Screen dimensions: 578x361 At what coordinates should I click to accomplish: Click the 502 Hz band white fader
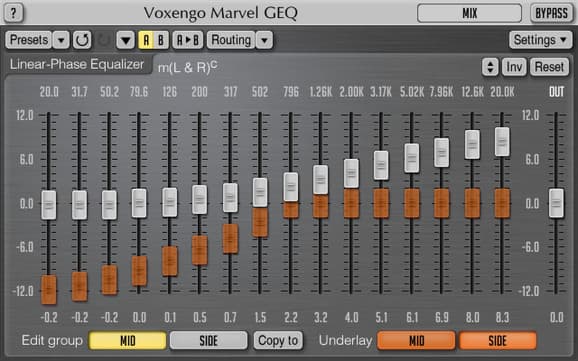[x=260, y=192]
